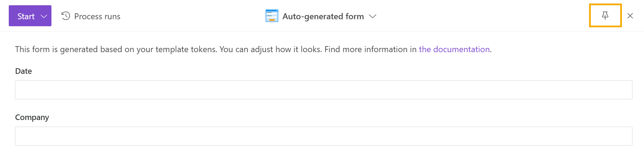Click the 'Process runs' text label
The width and height of the screenshot is (644, 155).
97,16
